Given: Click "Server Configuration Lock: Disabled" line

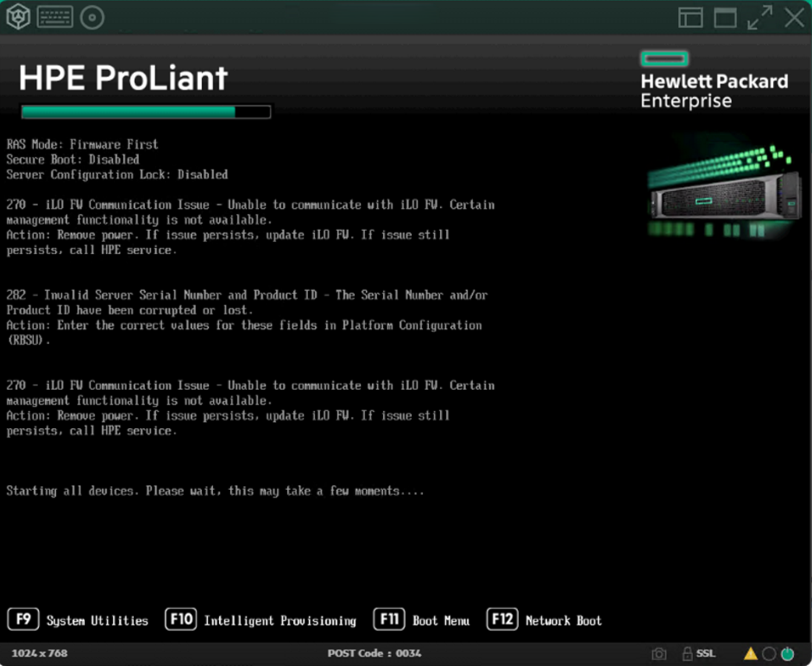Looking at the screenshot, I should tap(117, 175).
